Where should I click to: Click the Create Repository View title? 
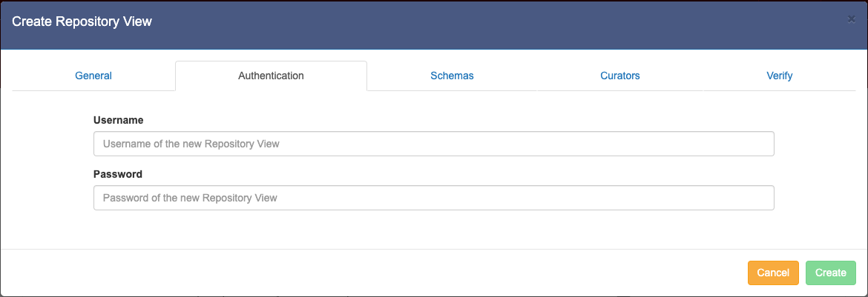82,22
